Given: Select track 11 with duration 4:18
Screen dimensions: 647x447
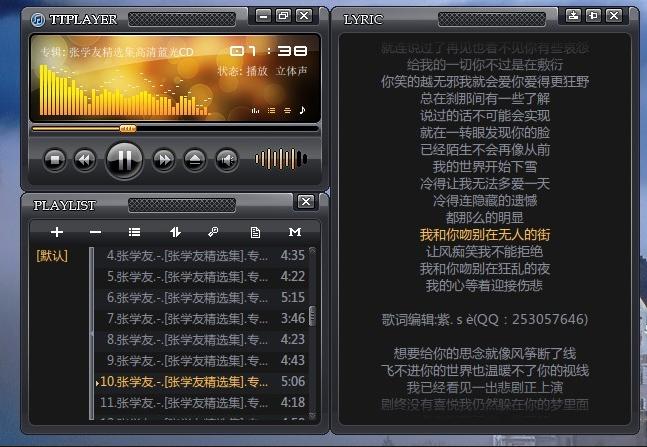Looking at the screenshot, I should pos(202,402).
